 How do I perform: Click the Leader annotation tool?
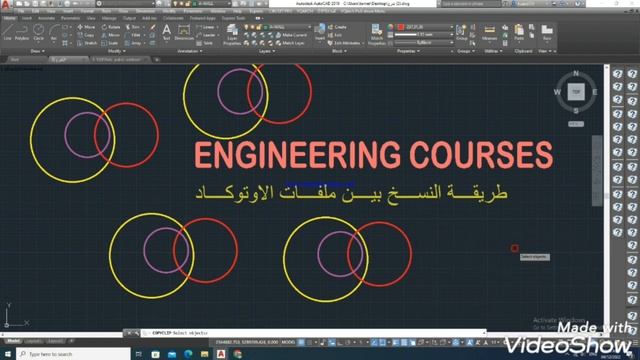[205, 35]
